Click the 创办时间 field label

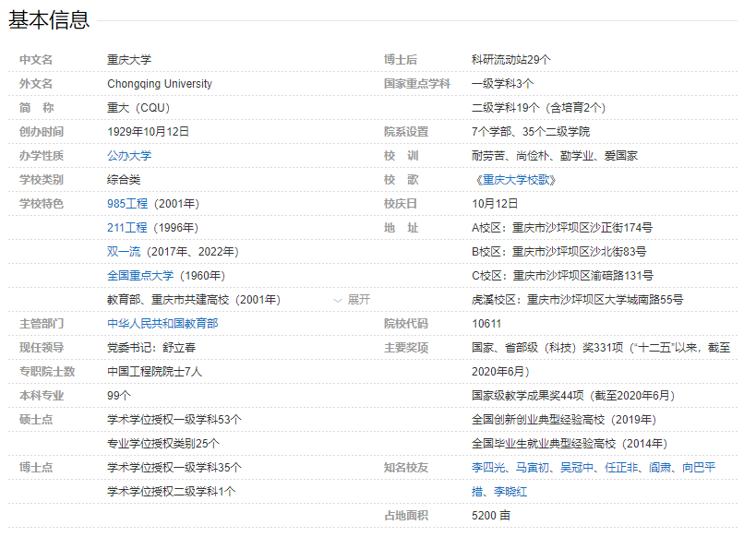pos(42,132)
